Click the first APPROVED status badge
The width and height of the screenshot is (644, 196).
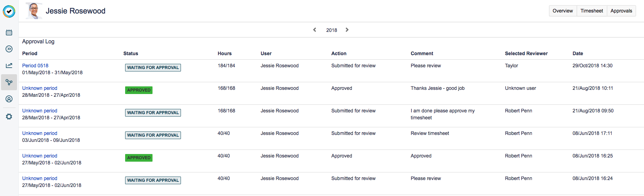tap(139, 90)
